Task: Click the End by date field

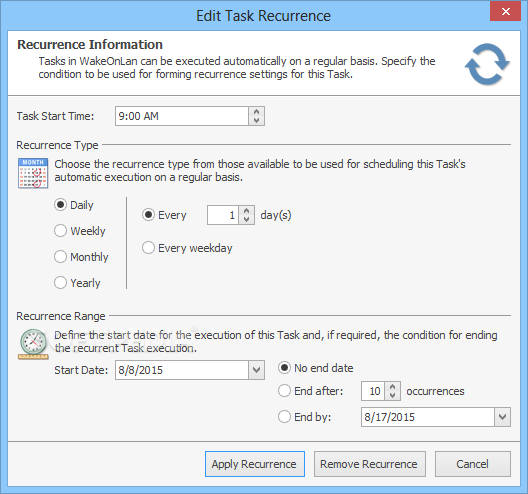Action: [428, 417]
